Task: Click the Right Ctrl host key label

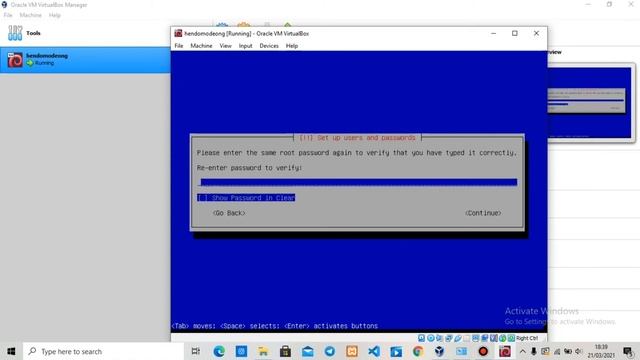Action: 527,338
